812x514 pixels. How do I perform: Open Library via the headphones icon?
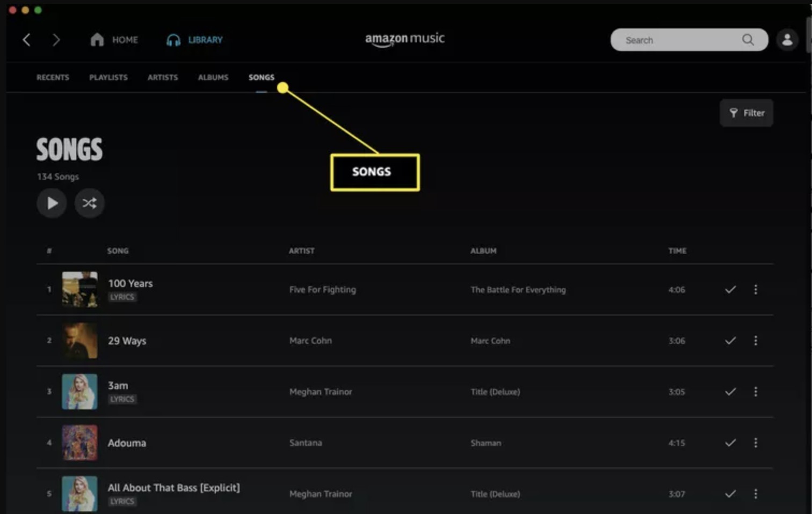click(x=173, y=40)
